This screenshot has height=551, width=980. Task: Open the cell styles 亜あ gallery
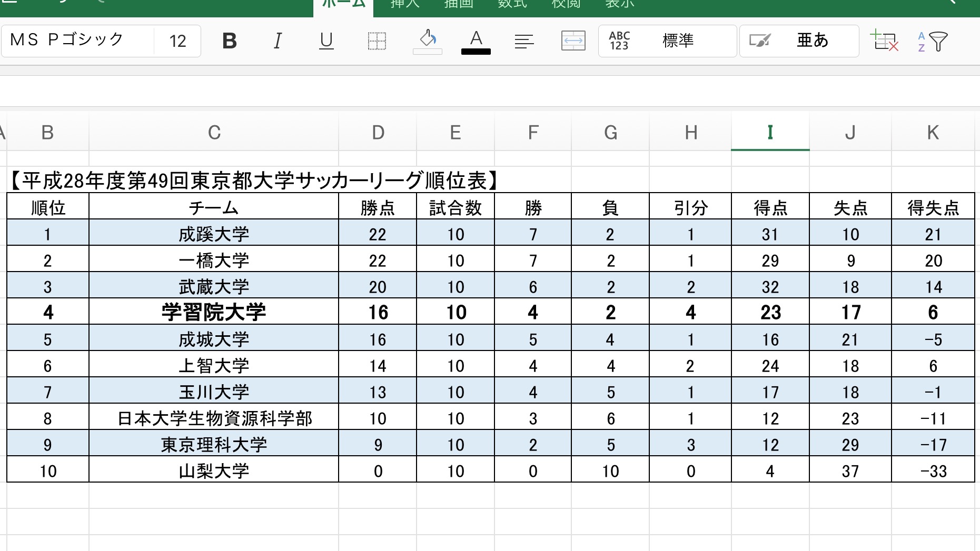[799, 41]
